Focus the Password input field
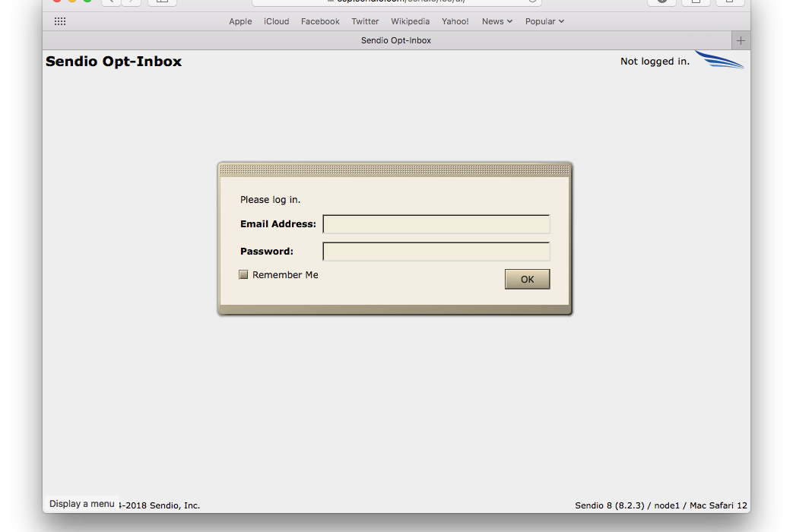Viewport: 793px width, 532px height. point(436,252)
